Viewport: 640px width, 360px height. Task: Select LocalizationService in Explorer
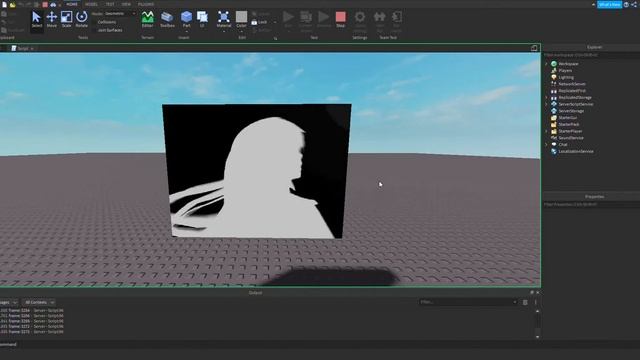576,151
